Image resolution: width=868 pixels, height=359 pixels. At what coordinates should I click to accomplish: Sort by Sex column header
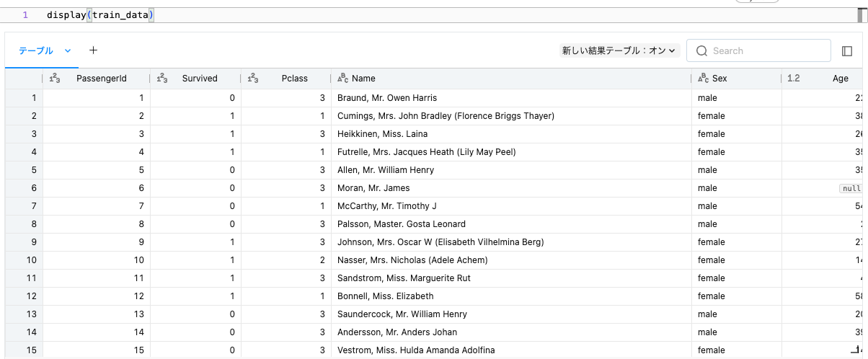[x=719, y=79]
